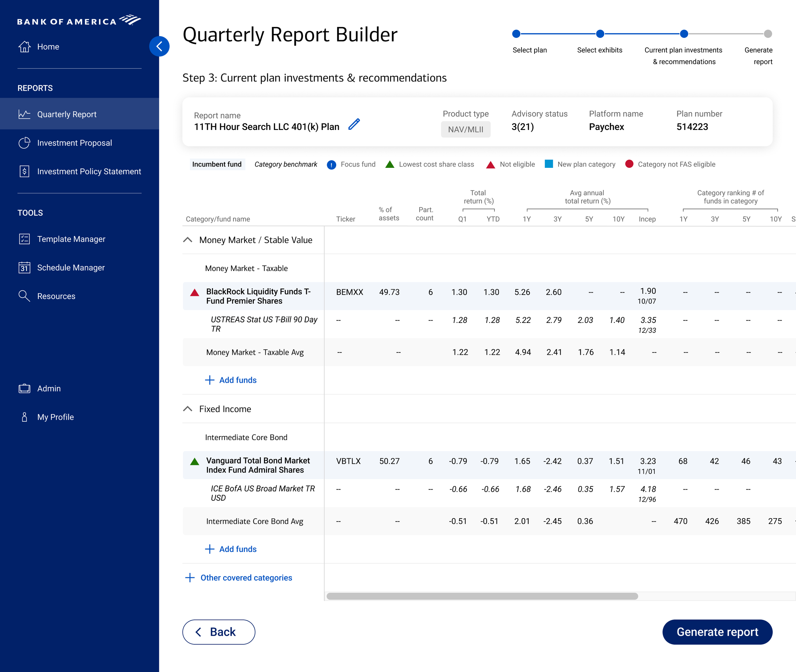
Task: Open the Resources search icon
Action: (25, 296)
